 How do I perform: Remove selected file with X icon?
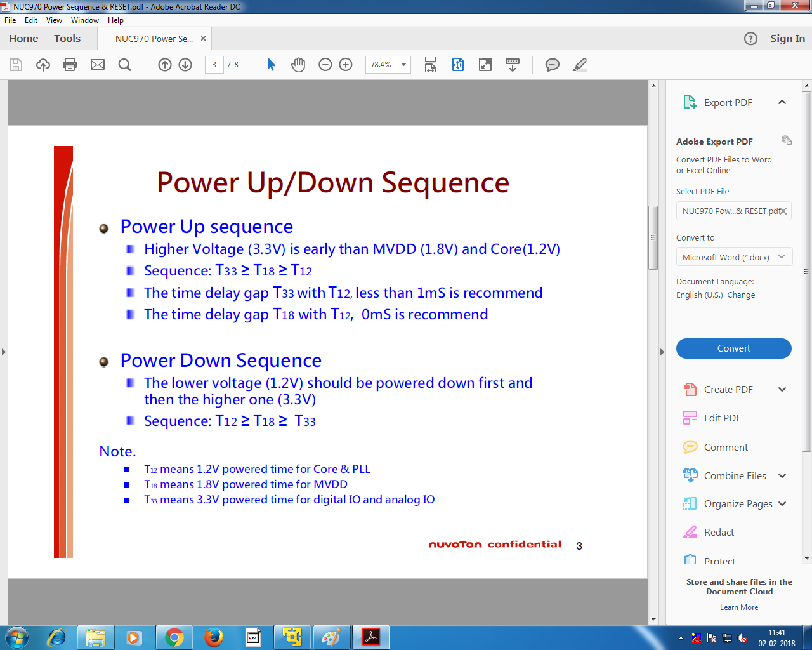783,211
